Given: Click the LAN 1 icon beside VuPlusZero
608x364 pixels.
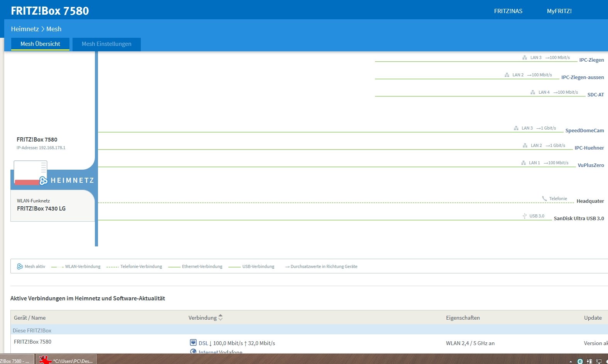Looking at the screenshot, I should tap(524, 163).
